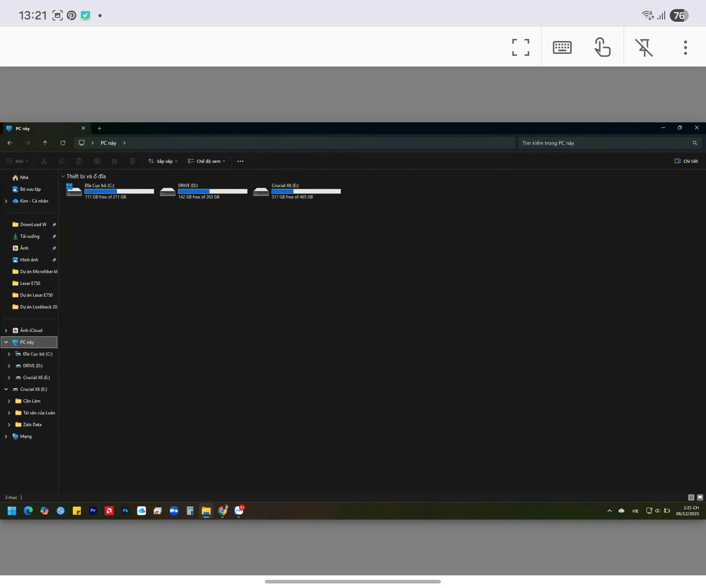Add a new Explorer tab
The height and width of the screenshot is (588, 706).
point(99,128)
